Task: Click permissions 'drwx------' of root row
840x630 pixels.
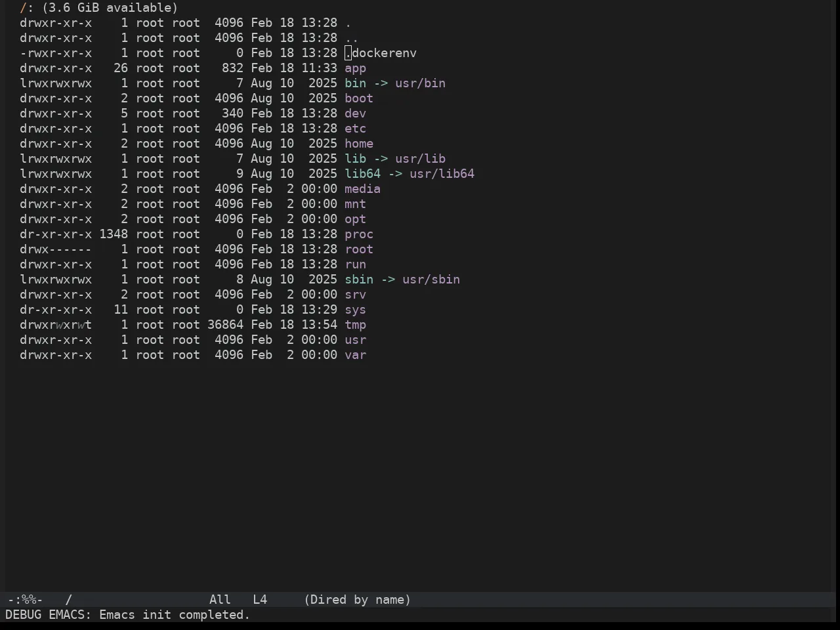Action: point(56,249)
